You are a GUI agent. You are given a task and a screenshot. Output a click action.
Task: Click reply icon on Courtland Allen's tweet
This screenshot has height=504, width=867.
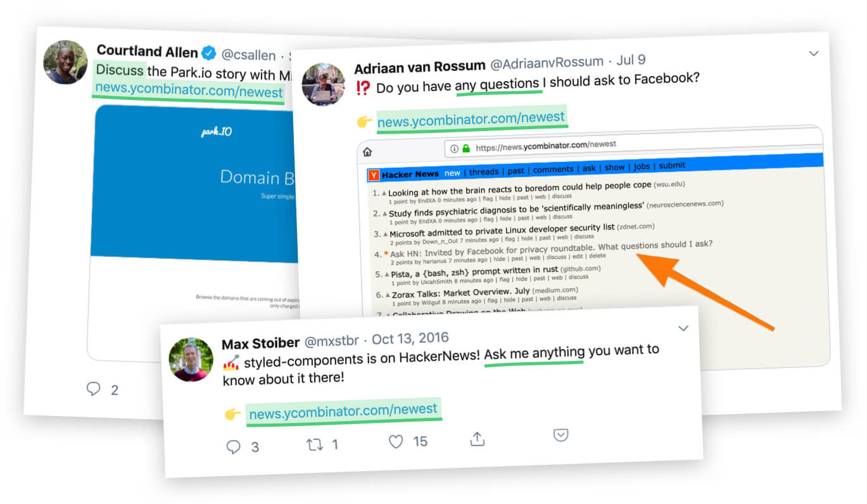point(94,388)
